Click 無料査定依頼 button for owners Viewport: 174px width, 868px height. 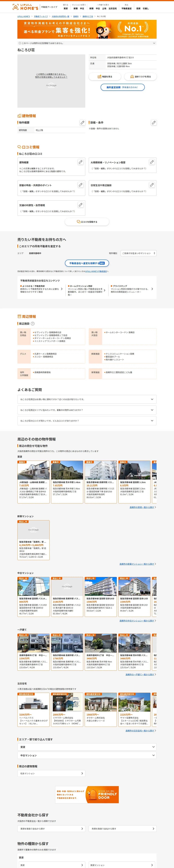click(x=123, y=87)
